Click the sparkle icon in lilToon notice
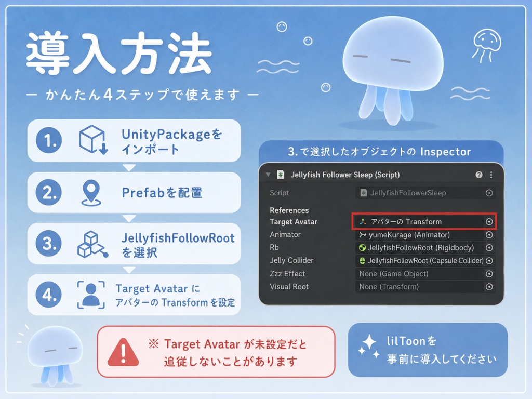This screenshot has height=399, width=532. (369, 347)
